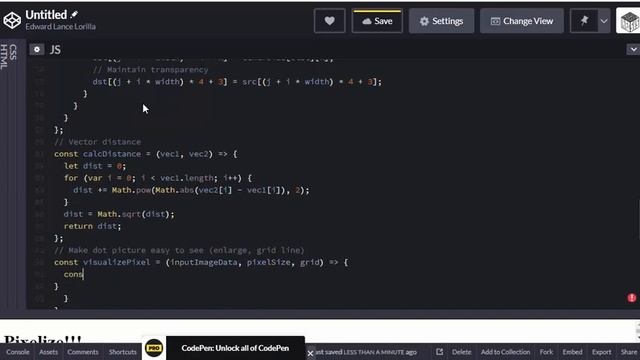Delete this pen

pyautogui.click(x=462, y=352)
